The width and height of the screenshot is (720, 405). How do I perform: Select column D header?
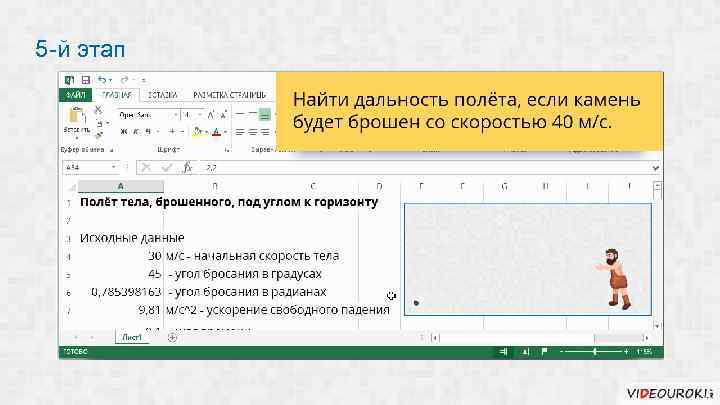(379, 186)
